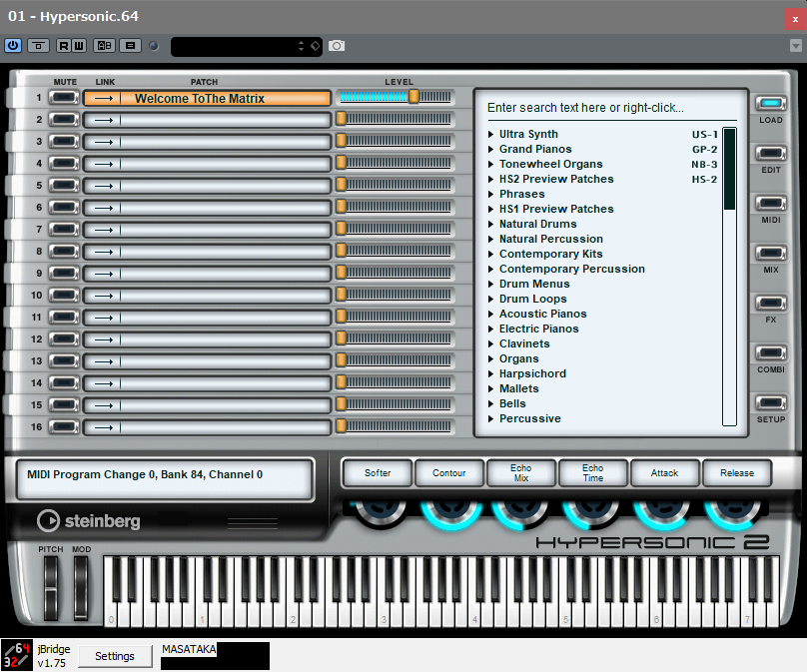Open the MIX page button
The width and height of the screenshot is (807, 672).
pyautogui.click(x=770, y=254)
